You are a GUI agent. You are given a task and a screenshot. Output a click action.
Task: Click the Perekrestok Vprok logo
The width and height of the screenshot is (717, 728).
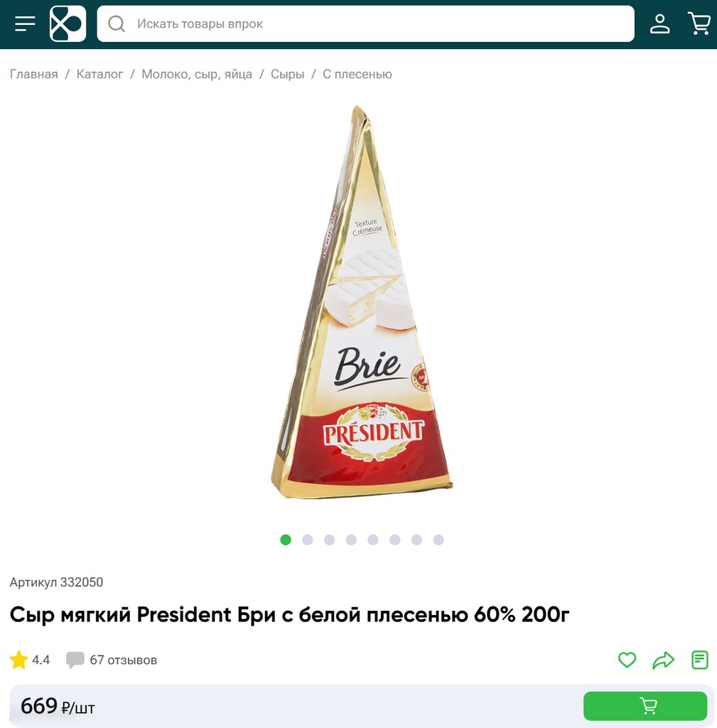68,23
